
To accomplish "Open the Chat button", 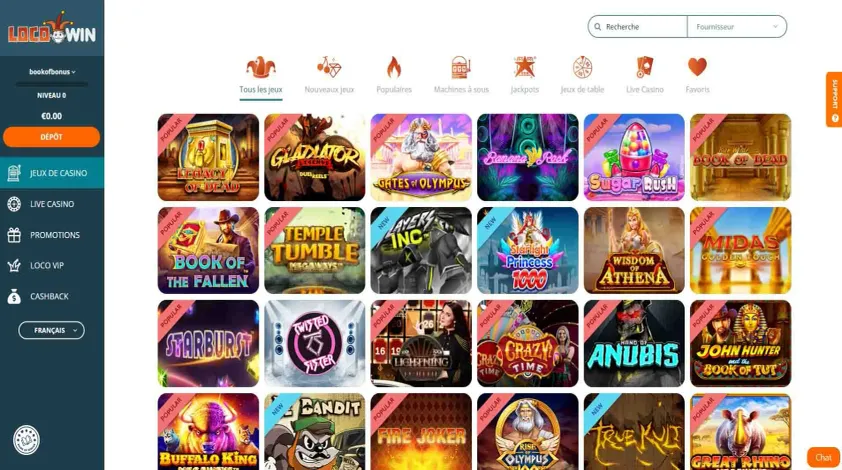I will click(823, 458).
